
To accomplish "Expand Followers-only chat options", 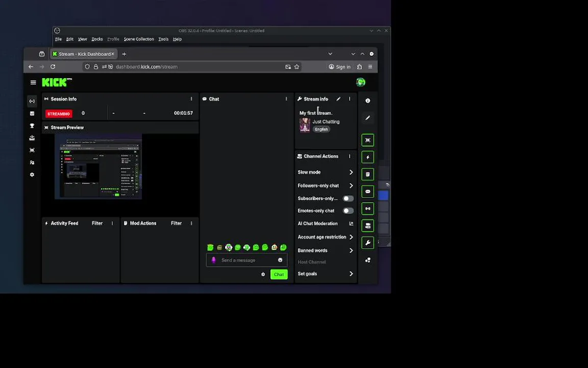I will [326, 186].
